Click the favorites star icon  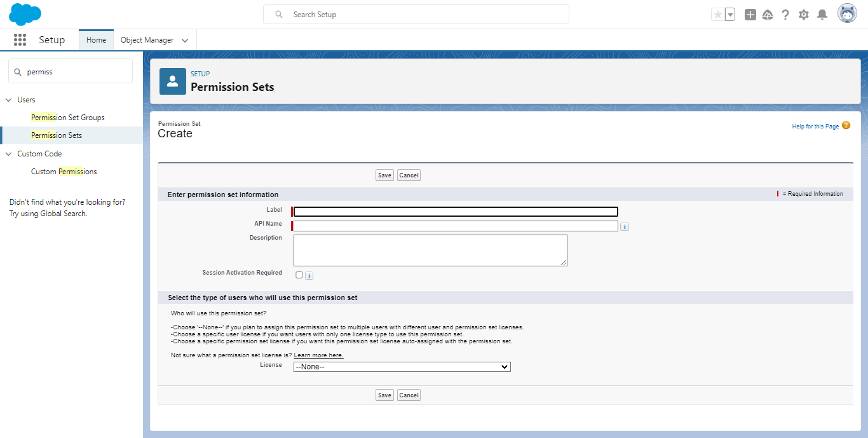tap(718, 15)
